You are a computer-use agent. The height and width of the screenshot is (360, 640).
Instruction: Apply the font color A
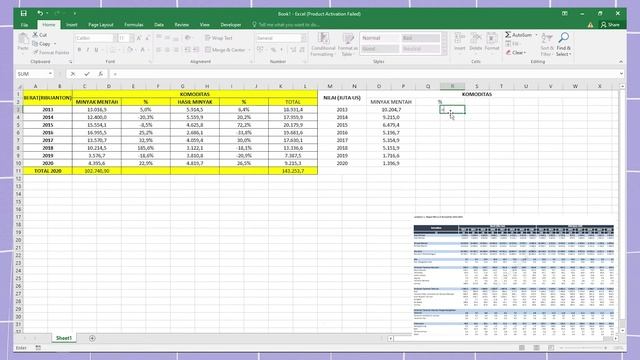(142, 50)
